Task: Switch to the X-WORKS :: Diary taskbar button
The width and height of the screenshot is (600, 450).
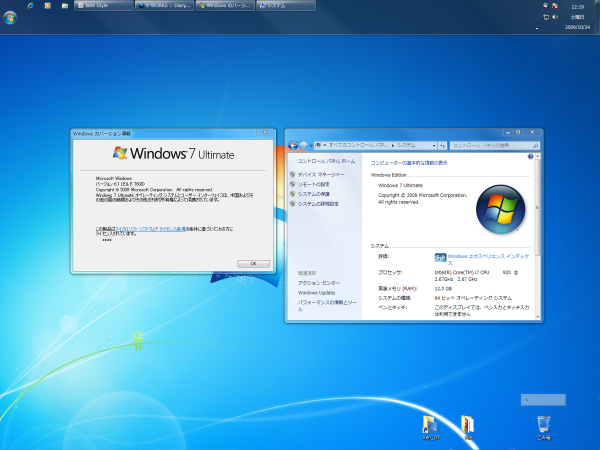Action: click(x=165, y=6)
